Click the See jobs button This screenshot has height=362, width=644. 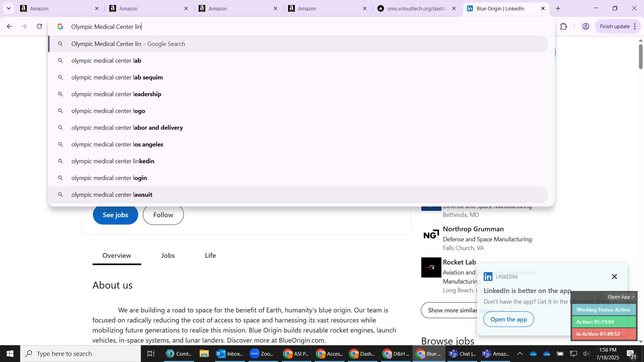click(x=115, y=215)
